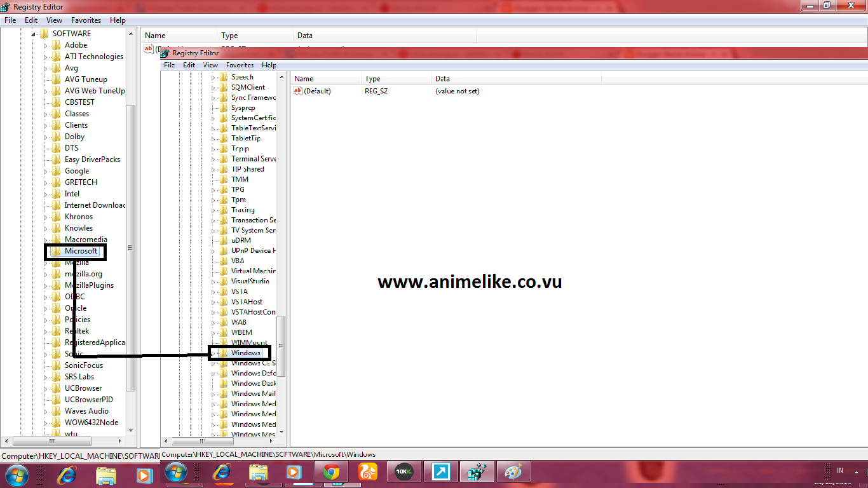This screenshot has height=488, width=868.
Task: Click the ATI Technologies folder icon
Action: (56, 57)
